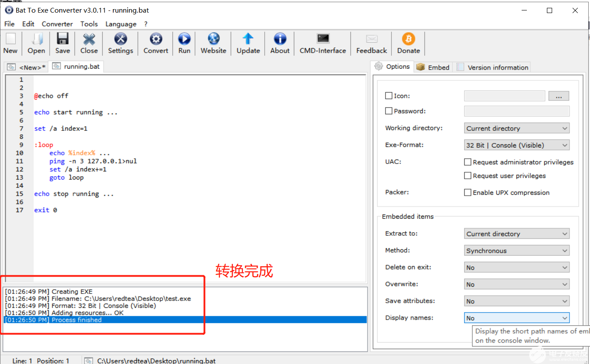
Task: Open the Tools menu
Action: tap(89, 24)
